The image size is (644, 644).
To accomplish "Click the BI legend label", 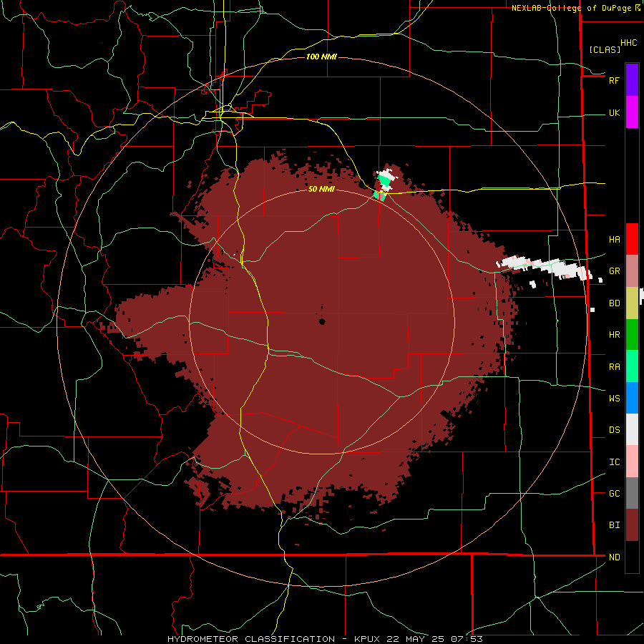I will pyautogui.click(x=614, y=525).
